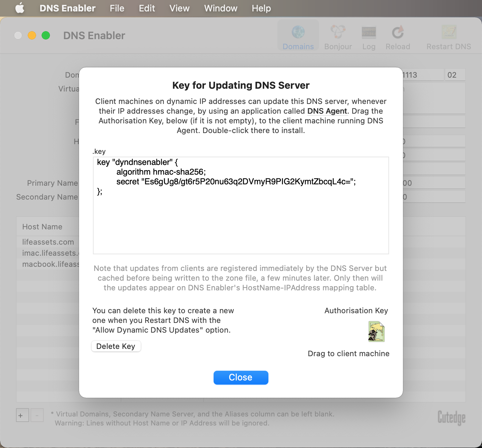The image size is (482, 448).
Task: Follow the DNS Agent link
Action: click(x=327, y=111)
